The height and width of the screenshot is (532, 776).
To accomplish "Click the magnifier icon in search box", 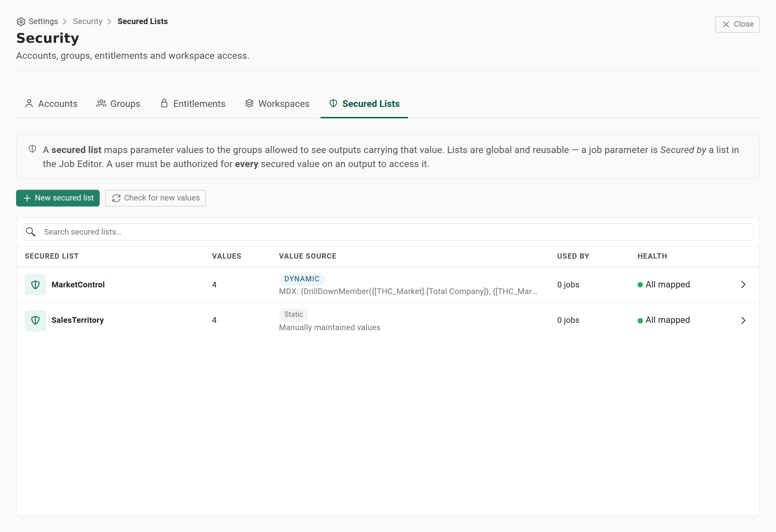I will (31, 232).
